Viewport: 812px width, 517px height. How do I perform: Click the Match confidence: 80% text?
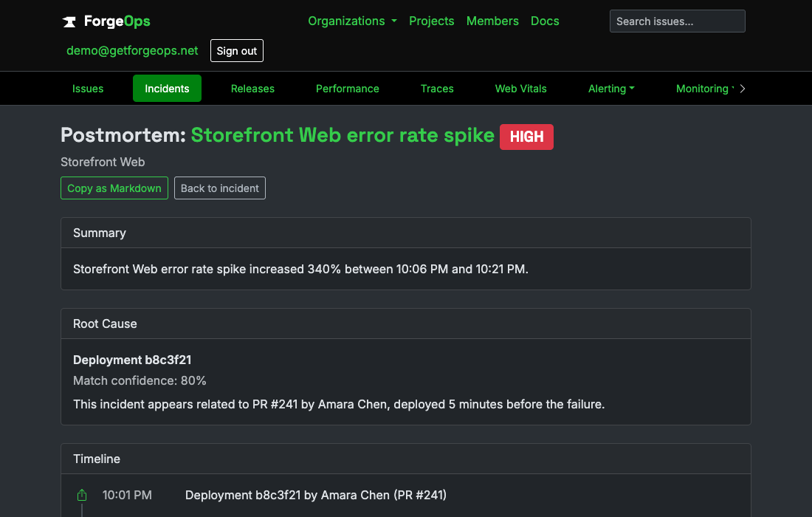click(140, 381)
